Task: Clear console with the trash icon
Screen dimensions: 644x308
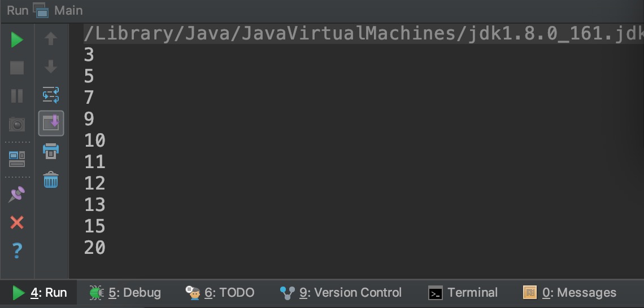Action: tap(51, 179)
